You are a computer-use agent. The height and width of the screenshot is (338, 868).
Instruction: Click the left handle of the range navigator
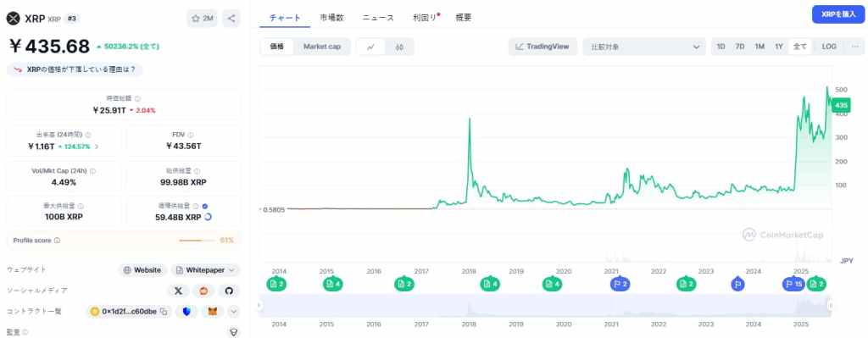click(x=259, y=305)
